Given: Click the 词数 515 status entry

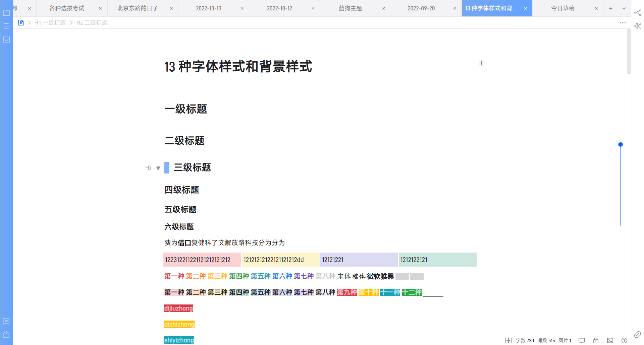Looking at the screenshot, I should [x=546, y=340].
